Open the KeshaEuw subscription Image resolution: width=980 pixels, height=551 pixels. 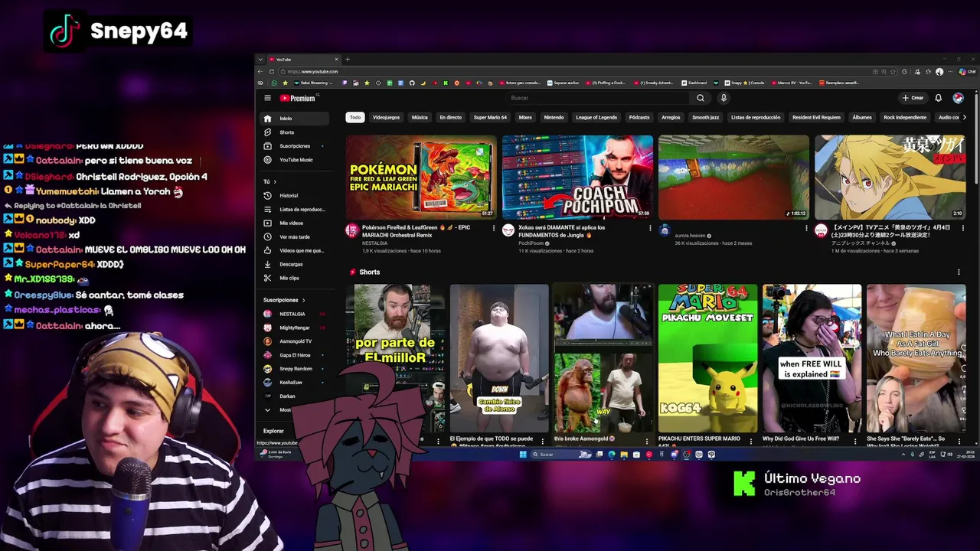point(295,383)
